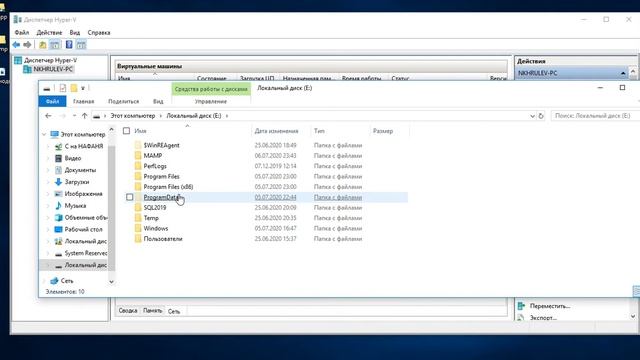Click show/hide action pane icon in Hyper-V toolbar
The height and width of the screenshot is (360, 640).
pyautogui.click(x=81, y=44)
